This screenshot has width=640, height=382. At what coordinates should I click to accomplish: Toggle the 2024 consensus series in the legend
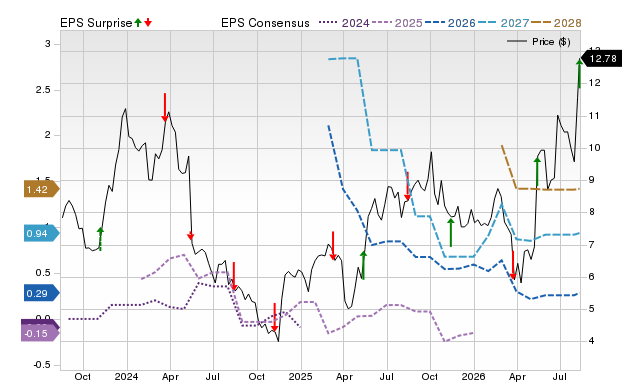[x=344, y=23]
